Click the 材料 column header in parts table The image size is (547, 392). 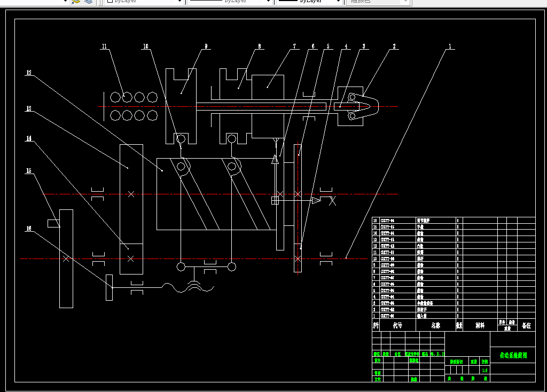click(x=480, y=325)
